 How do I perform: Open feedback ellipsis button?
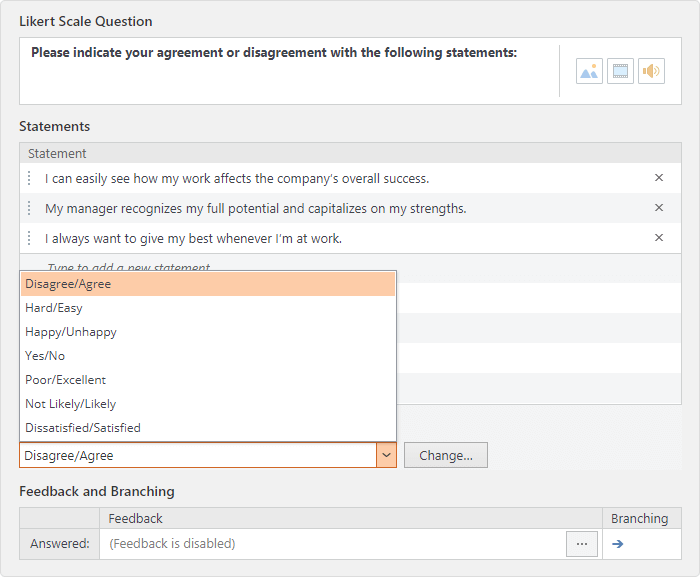[582, 544]
